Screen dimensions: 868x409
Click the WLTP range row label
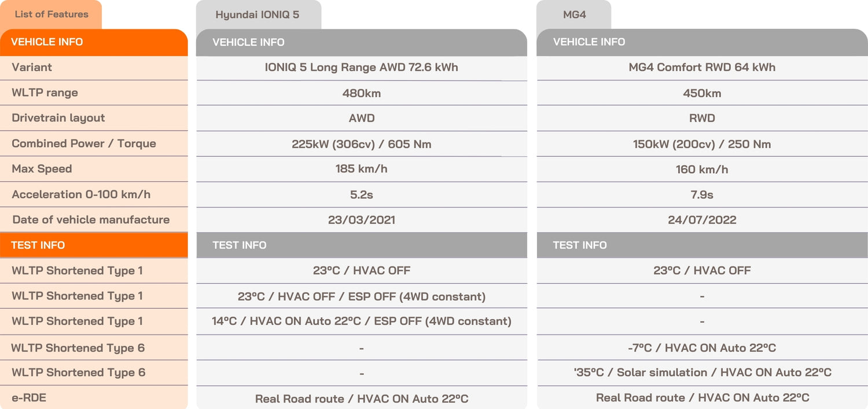click(45, 93)
